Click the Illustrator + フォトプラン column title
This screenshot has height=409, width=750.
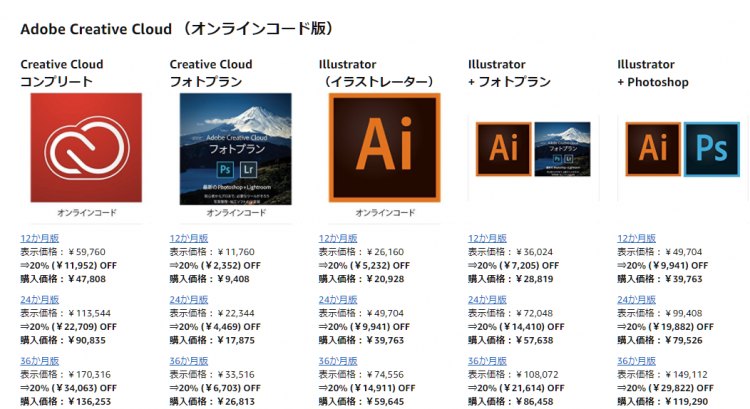tap(509, 73)
